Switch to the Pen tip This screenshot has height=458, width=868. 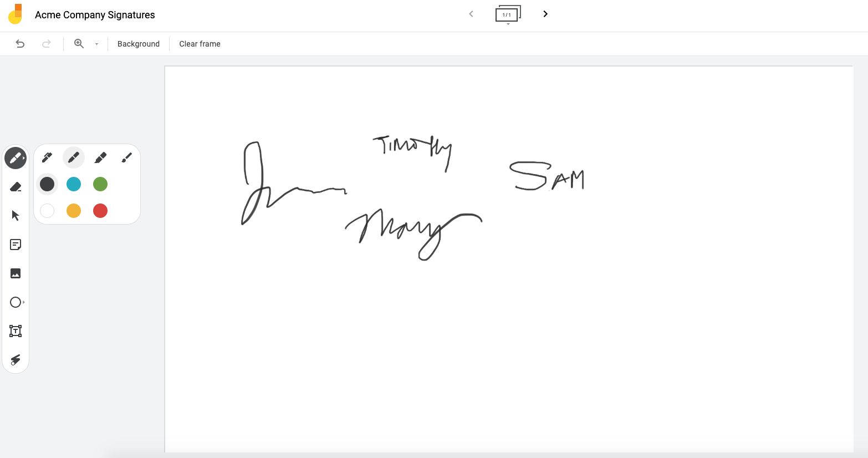[x=47, y=158]
